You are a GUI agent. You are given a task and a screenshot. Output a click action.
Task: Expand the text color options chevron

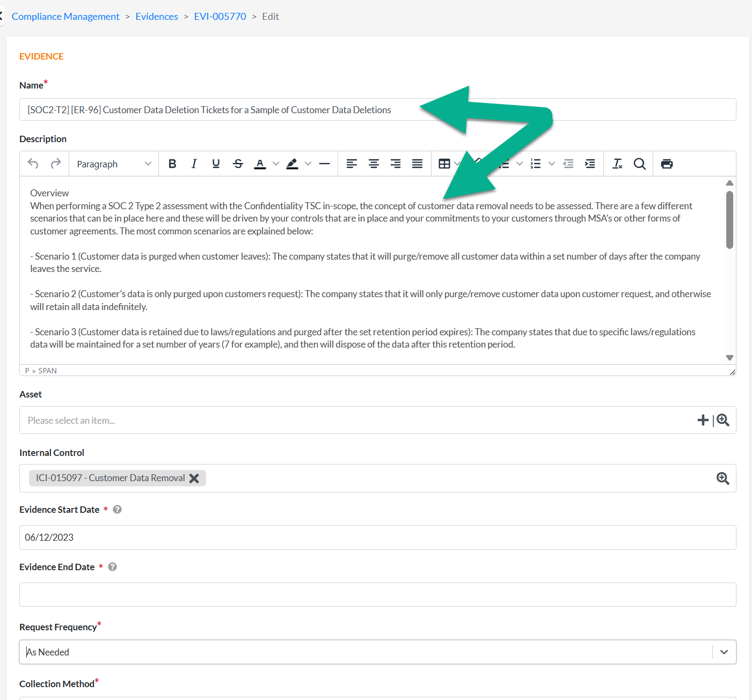(x=276, y=164)
